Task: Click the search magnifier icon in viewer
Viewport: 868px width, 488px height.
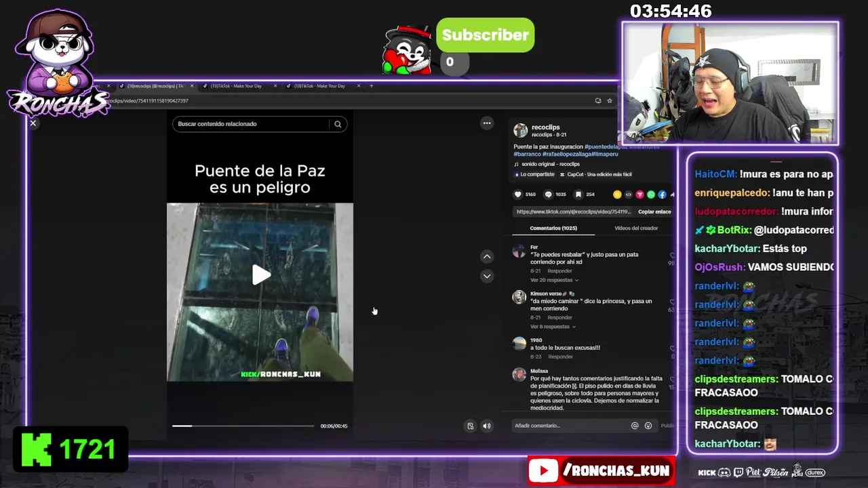Action: (338, 124)
